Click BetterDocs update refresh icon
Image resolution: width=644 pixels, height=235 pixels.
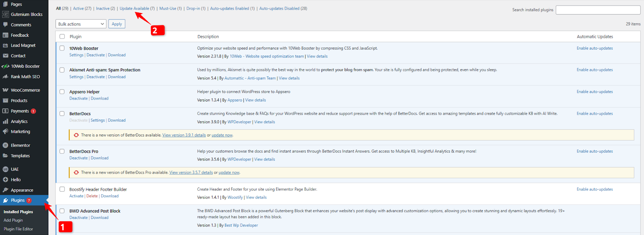[76, 135]
